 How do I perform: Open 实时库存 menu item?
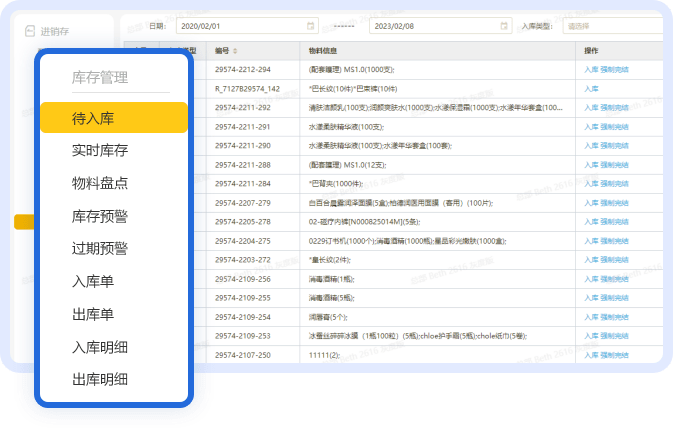pyautogui.click(x=100, y=150)
